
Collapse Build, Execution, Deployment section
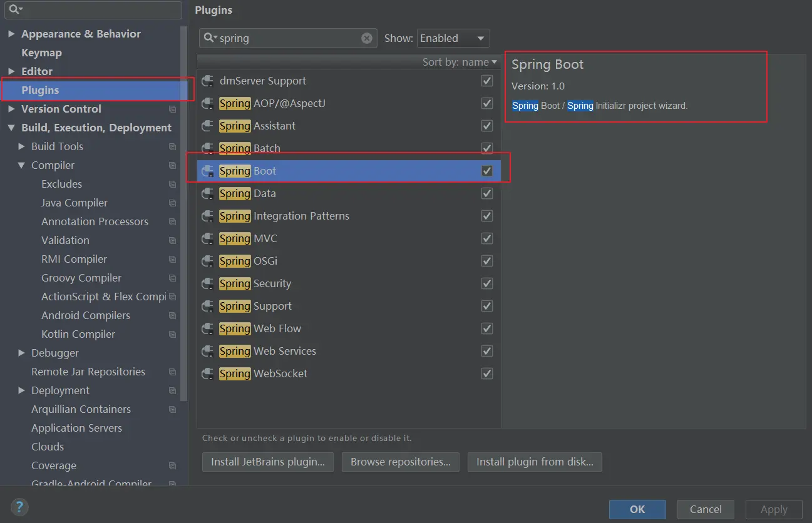pyautogui.click(x=11, y=128)
